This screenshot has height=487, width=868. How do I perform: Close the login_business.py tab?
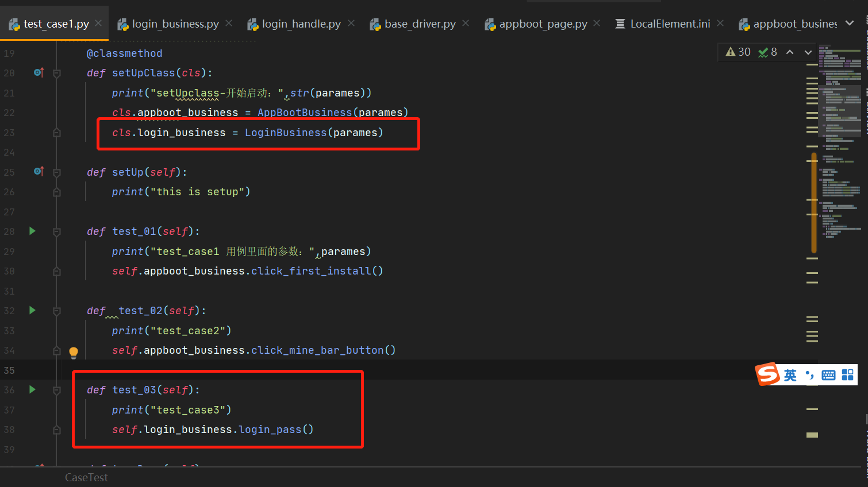point(229,23)
